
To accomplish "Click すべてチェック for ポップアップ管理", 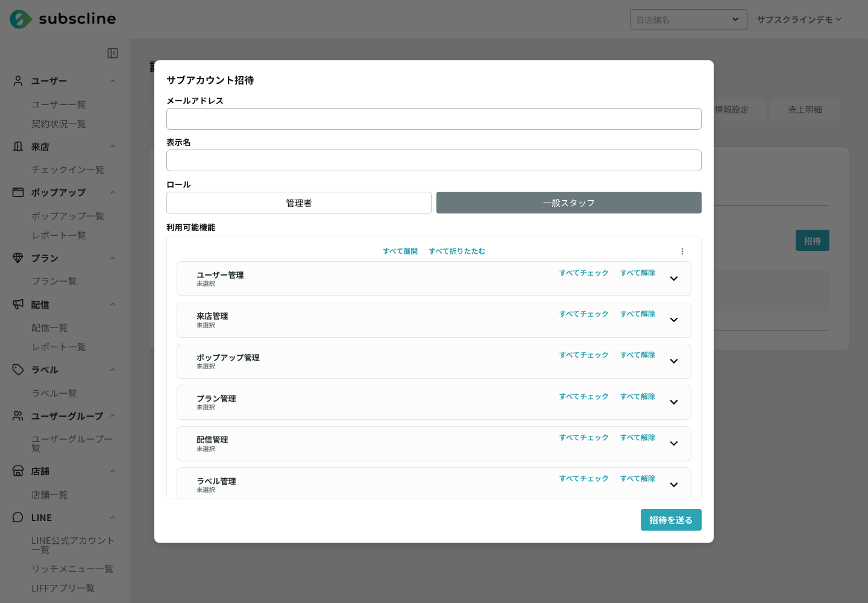I will pyautogui.click(x=584, y=355).
